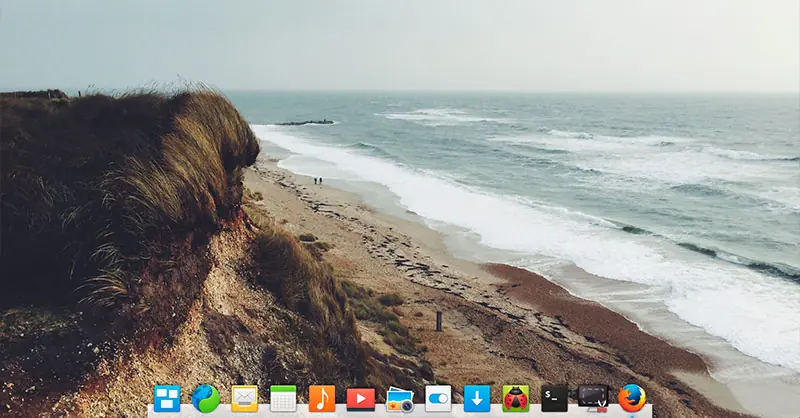Open the Terminal icon in dock
Viewport: 800px width, 418px height.
pos(555,399)
